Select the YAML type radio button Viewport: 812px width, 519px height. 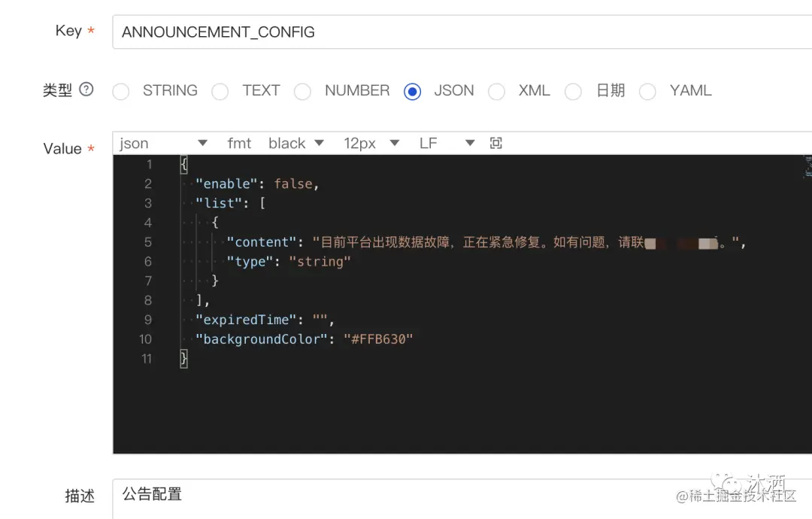647,92
